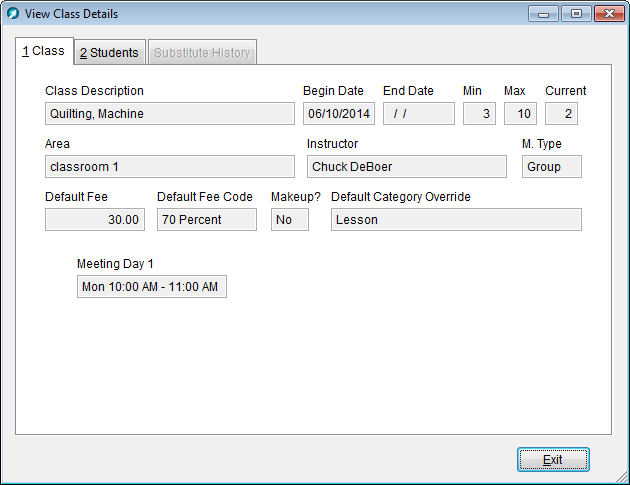Select the M. Type Group field

click(551, 167)
